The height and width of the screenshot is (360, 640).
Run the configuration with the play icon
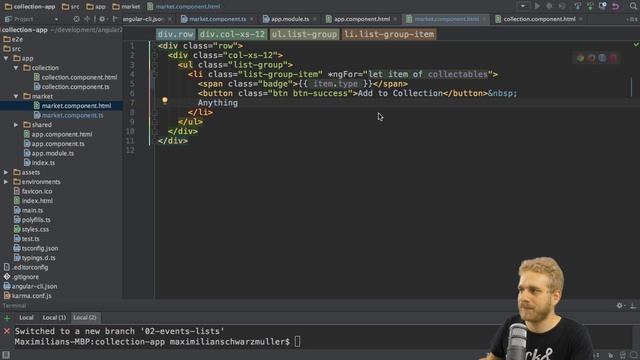pyautogui.click(x=537, y=6)
